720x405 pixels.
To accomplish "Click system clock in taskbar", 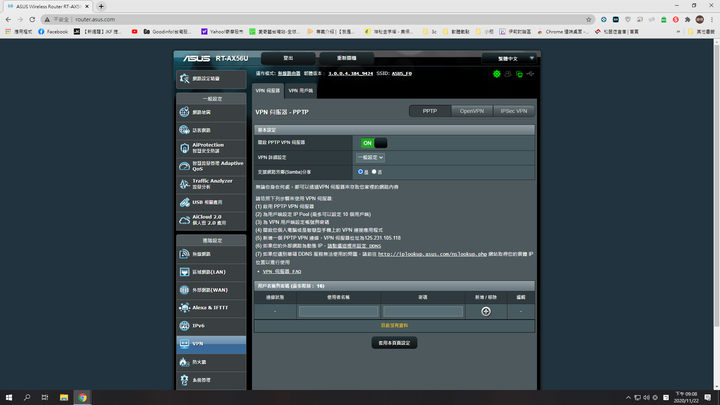I will pyautogui.click(x=686, y=397).
